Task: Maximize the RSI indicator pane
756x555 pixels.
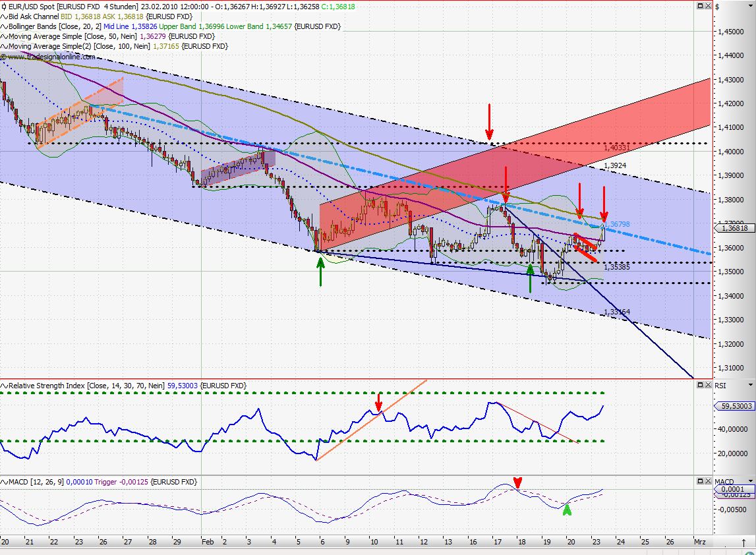Action: pyautogui.click(x=700, y=385)
